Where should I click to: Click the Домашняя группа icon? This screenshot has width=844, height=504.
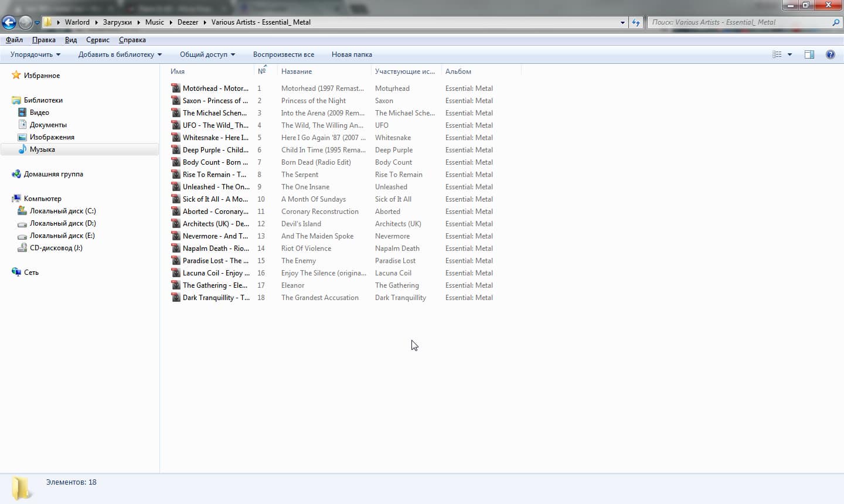pos(16,174)
